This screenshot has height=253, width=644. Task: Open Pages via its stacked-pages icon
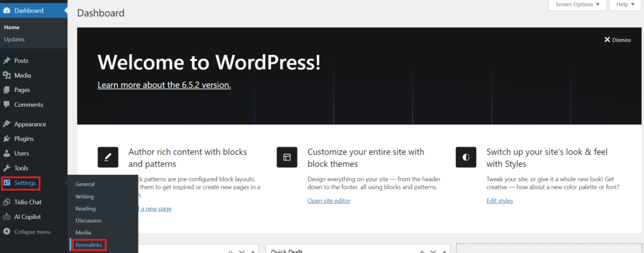click(6, 90)
